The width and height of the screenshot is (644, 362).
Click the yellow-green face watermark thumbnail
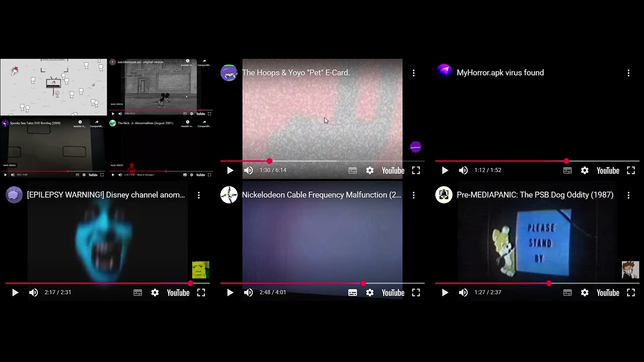(x=201, y=270)
